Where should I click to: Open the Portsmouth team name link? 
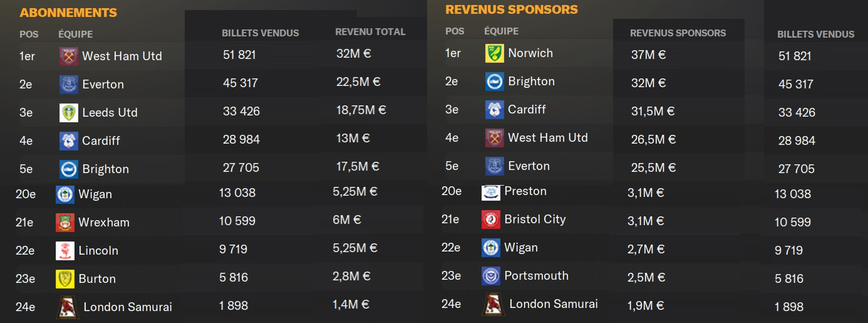[536, 276]
